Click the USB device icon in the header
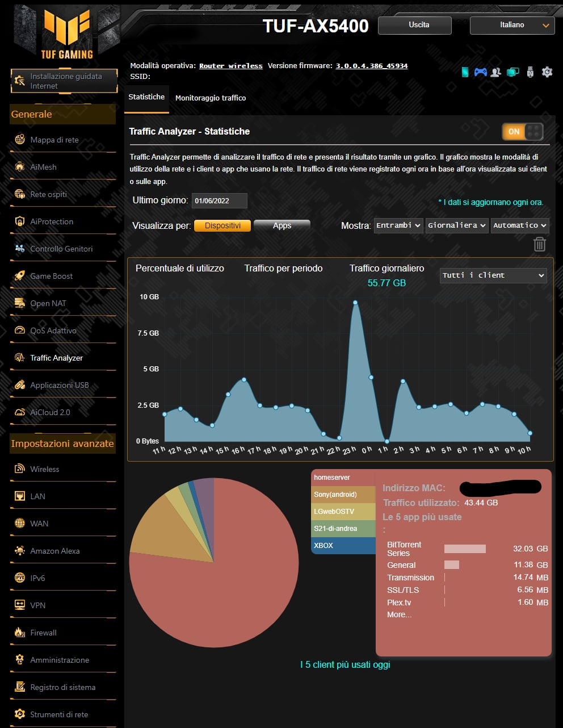This screenshot has width=563, height=728. click(x=530, y=72)
